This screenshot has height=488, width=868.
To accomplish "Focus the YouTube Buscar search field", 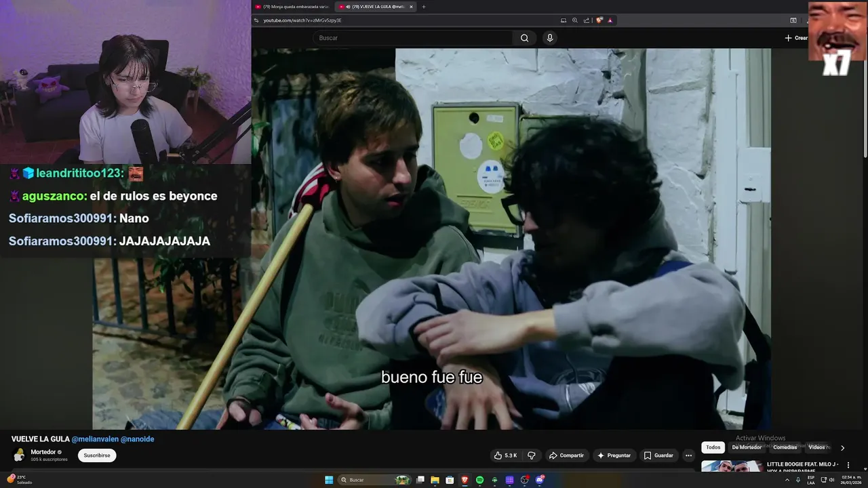I will [x=414, y=38].
